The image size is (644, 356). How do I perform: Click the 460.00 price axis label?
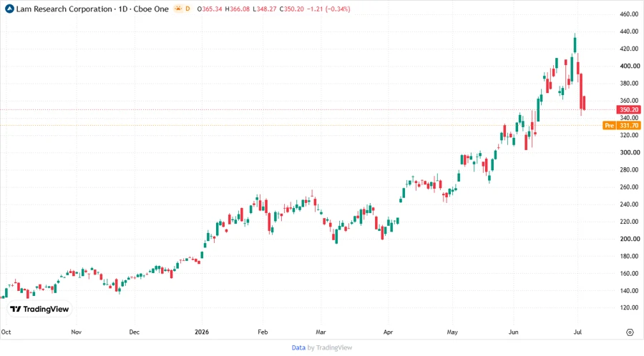629,14
